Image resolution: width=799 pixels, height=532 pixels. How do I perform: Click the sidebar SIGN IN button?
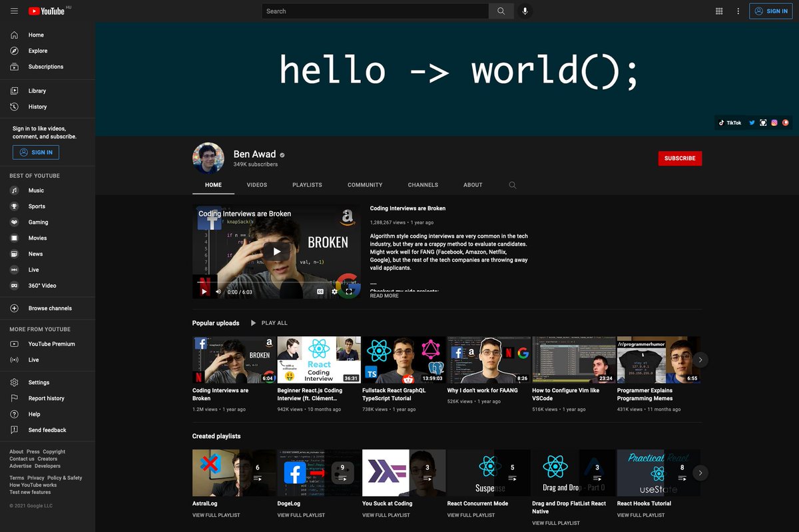[36, 152]
